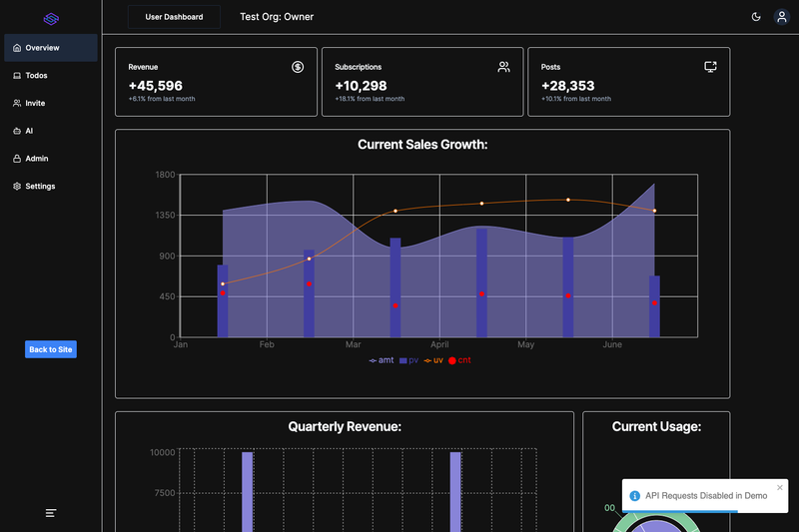The height and width of the screenshot is (532, 799).
Task: Click the users icon on the Subscriptions card
Action: tap(504, 67)
